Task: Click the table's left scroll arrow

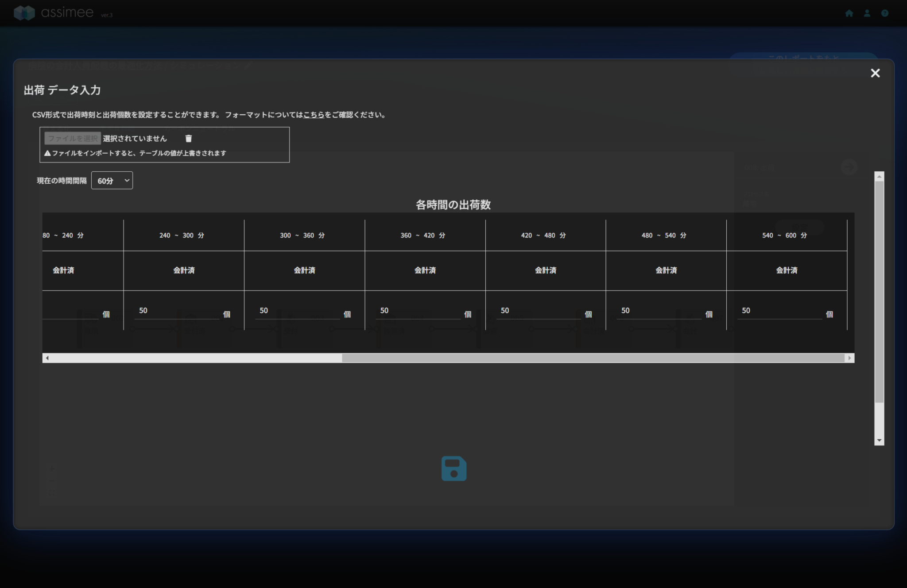Action: 47,358
